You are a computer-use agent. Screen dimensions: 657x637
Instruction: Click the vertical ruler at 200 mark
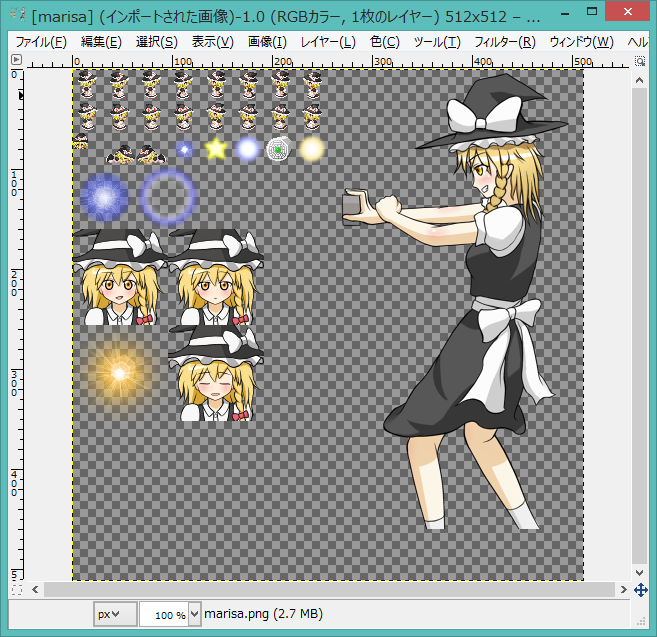tap(16, 282)
